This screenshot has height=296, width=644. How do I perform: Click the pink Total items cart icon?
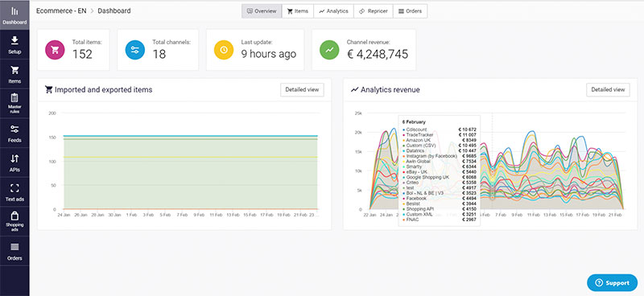55,50
